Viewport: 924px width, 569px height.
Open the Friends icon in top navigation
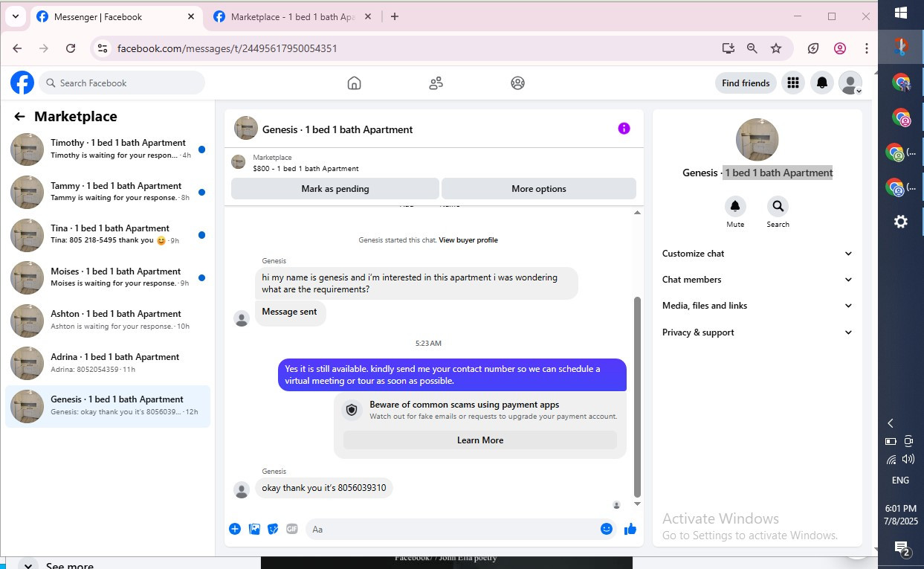(436, 83)
